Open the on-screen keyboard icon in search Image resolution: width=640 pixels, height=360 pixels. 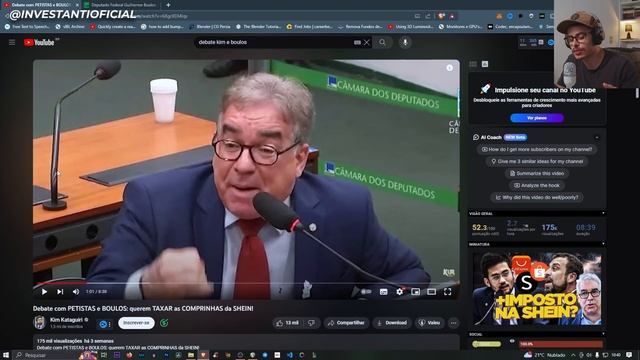point(357,42)
